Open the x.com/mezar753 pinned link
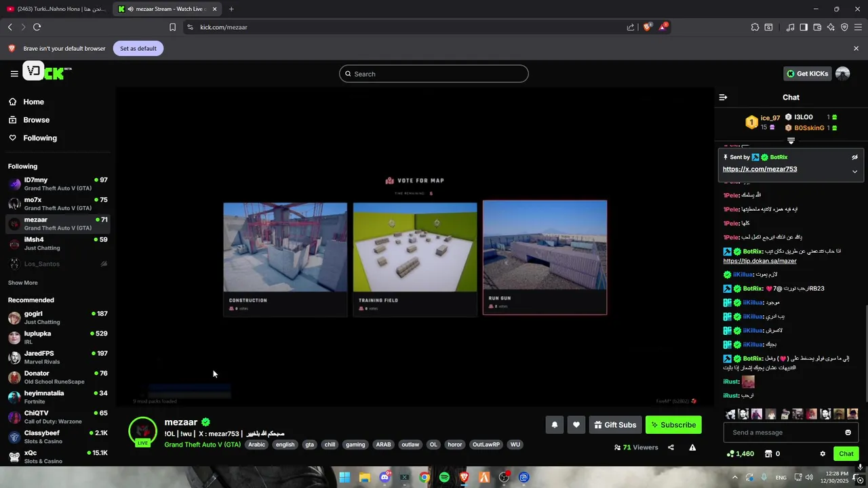 (x=759, y=169)
